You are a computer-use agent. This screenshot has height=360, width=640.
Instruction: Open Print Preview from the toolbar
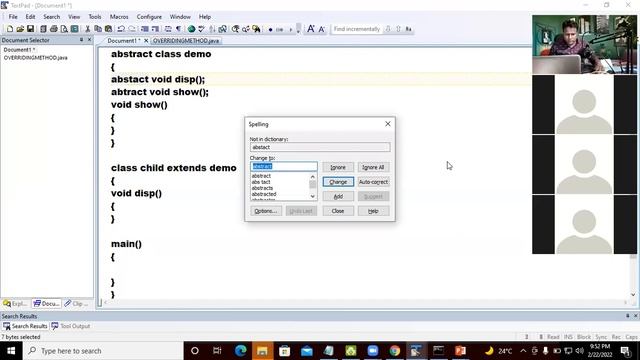click(64, 29)
